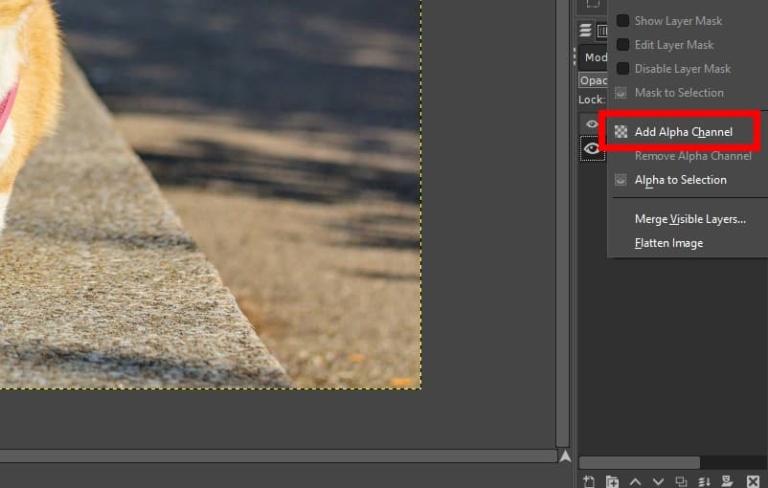Duplicate the layer using the duplicate icon
768x488 pixels.
[681, 481]
